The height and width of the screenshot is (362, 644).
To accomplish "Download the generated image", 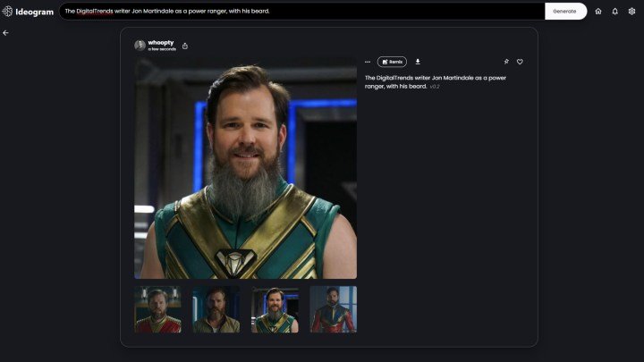I will pyautogui.click(x=418, y=62).
